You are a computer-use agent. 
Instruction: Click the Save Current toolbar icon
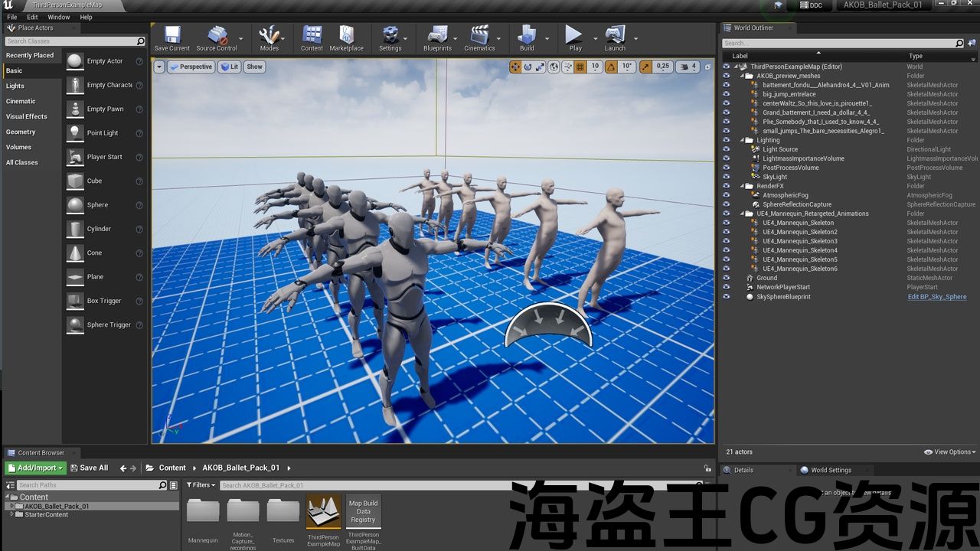pyautogui.click(x=171, y=36)
